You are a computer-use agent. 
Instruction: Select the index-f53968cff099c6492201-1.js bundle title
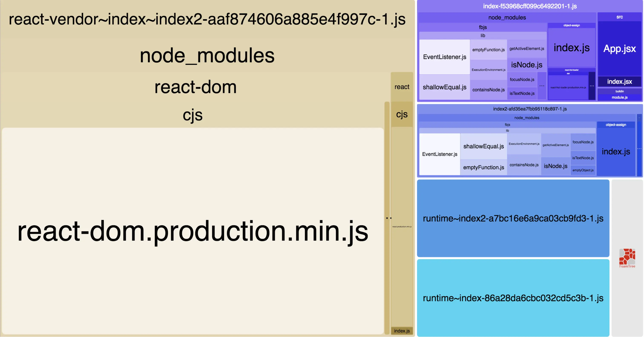(530, 6)
